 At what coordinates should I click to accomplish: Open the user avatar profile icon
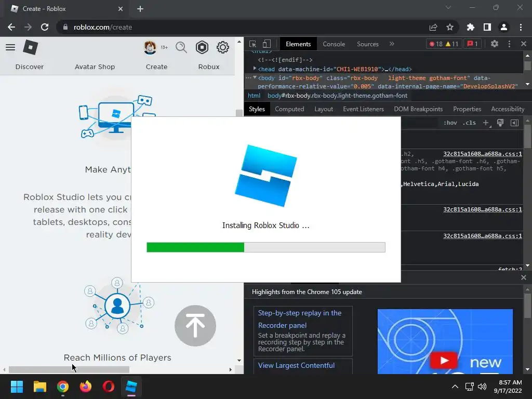(150, 47)
